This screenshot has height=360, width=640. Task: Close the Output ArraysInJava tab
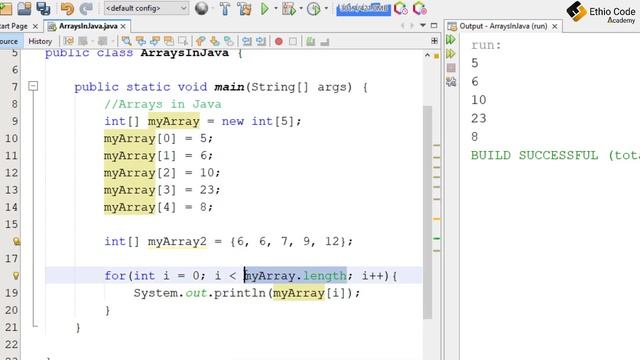pyautogui.click(x=555, y=26)
